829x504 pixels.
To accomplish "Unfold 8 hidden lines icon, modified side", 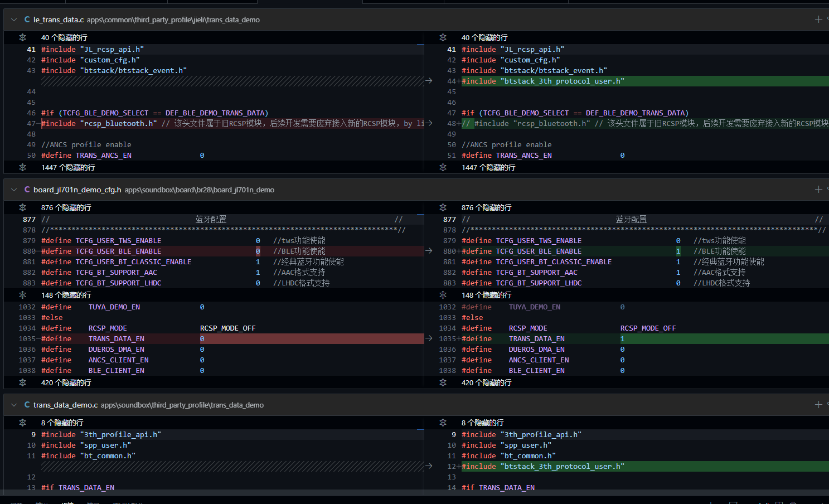I will click(x=443, y=423).
